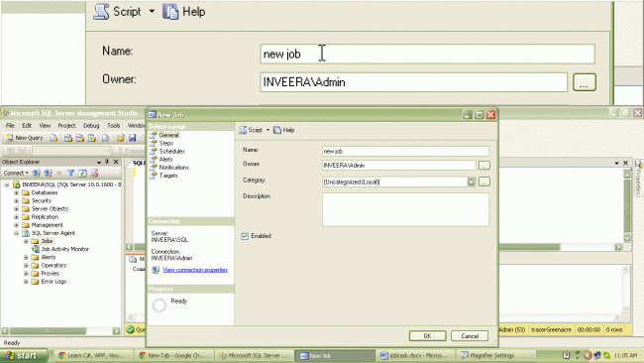644x363 pixels.
Task: Open Help from the New Job dialog toolbar
Action: coord(284,130)
